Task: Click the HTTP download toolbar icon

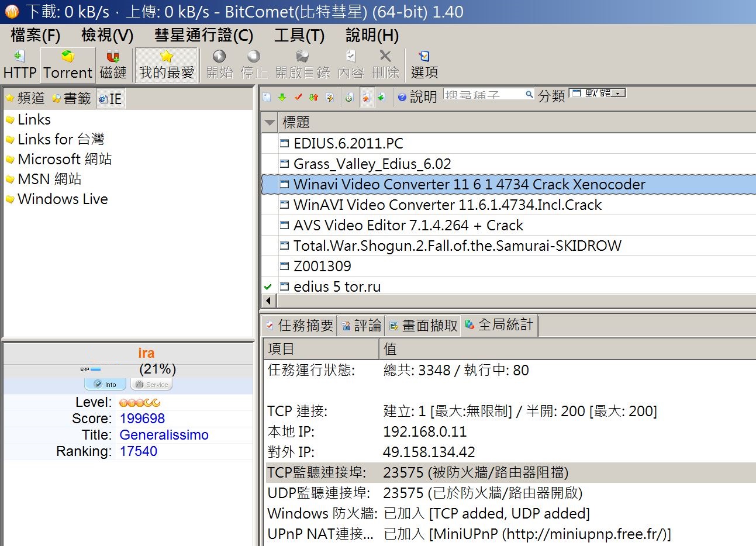Action: point(19,64)
